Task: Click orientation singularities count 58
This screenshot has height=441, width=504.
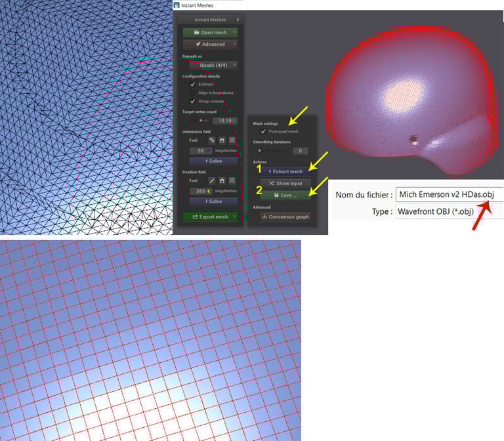Action: [201, 150]
